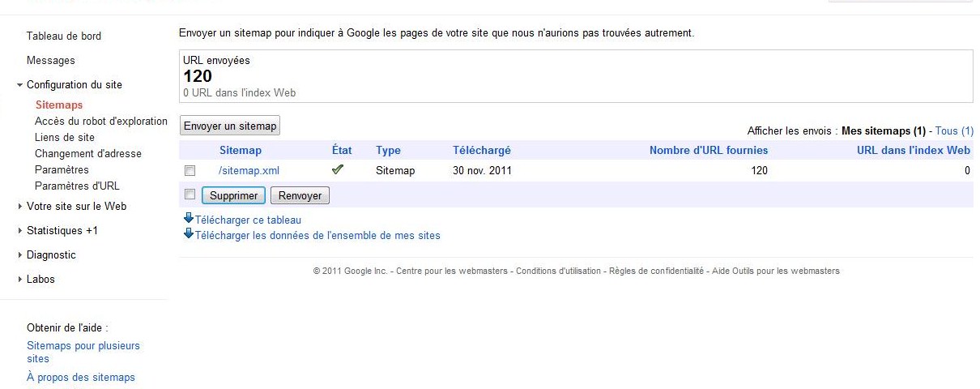Click Télécharger les données de l'ensemble link
This screenshot has width=980, height=389.
tap(317, 236)
